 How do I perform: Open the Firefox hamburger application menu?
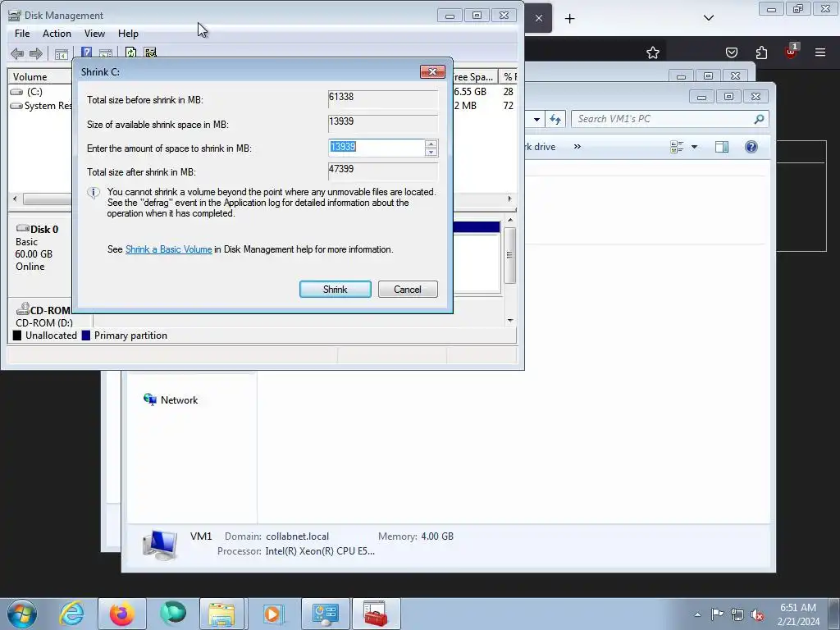tap(820, 52)
